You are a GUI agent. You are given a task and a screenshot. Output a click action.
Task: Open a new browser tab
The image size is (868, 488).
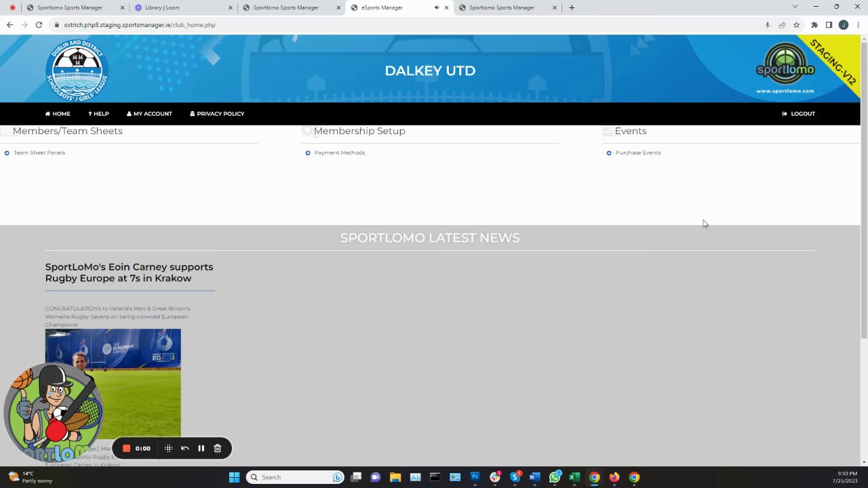[x=572, y=7]
